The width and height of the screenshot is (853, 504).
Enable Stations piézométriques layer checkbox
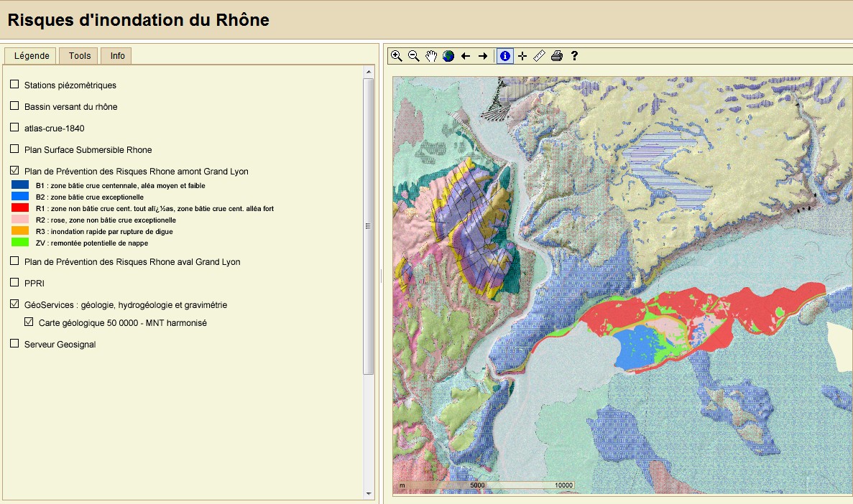pyautogui.click(x=14, y=85)
